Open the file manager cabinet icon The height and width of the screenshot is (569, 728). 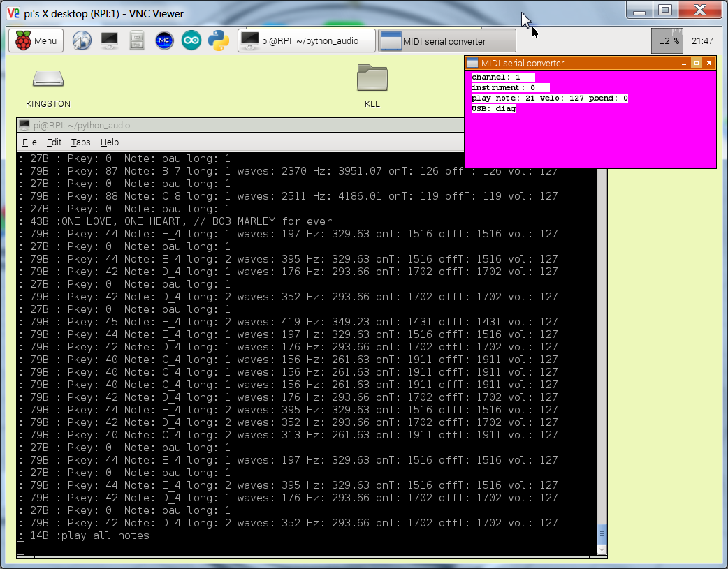tap(137, 40)
